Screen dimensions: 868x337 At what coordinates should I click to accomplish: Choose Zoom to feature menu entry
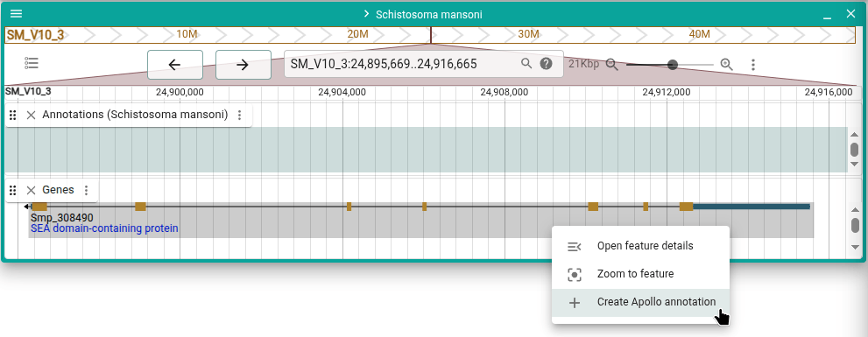pyautogui.click(x=640, y=274)
